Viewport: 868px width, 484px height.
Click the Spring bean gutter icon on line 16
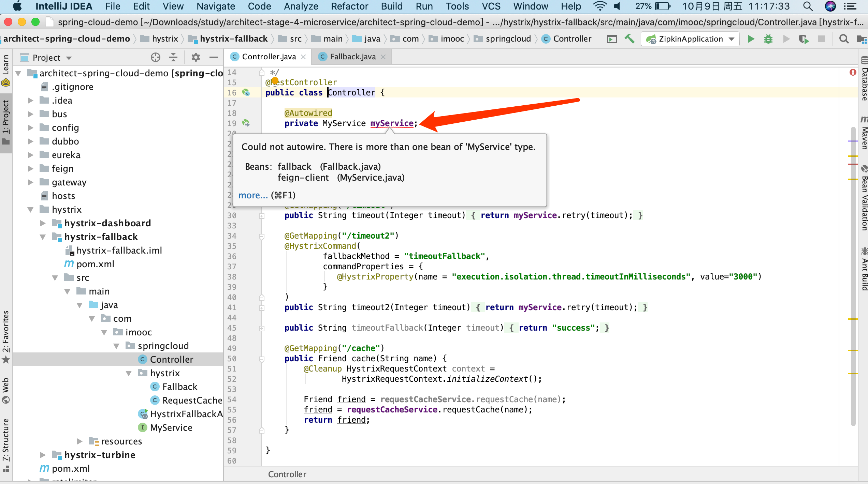point(246,92)
